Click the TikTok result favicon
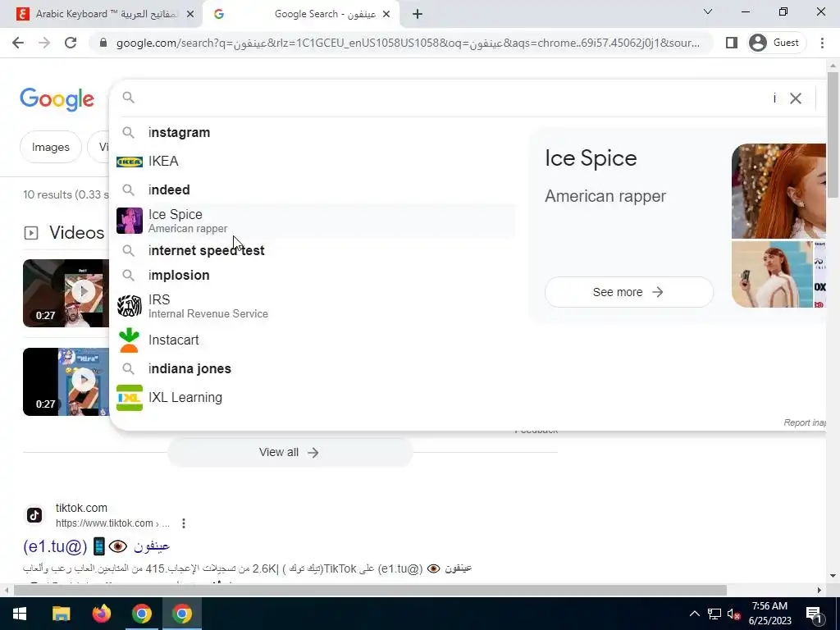Viewport: 840px width, 630px height. coord(34,515)
